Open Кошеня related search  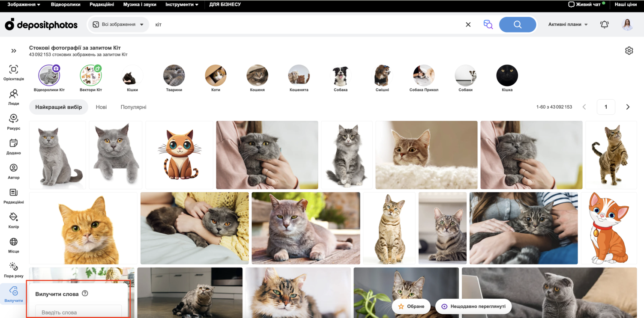(257, 78)
